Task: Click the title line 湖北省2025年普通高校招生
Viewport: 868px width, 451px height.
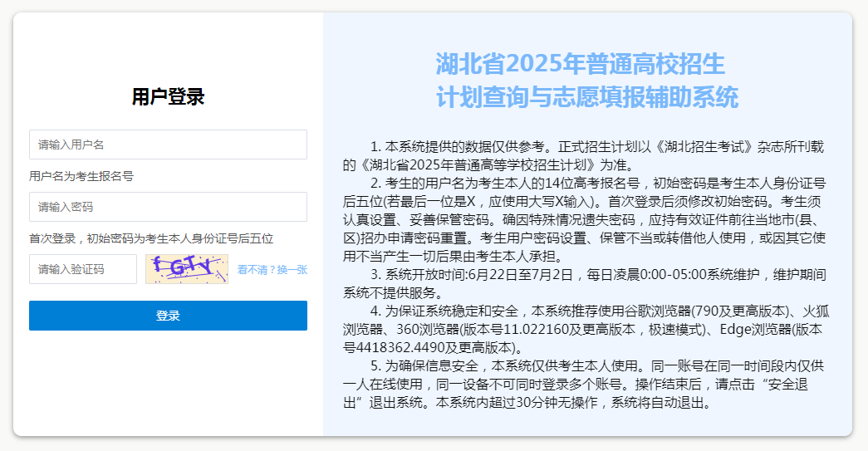Action: coord(580,64)
